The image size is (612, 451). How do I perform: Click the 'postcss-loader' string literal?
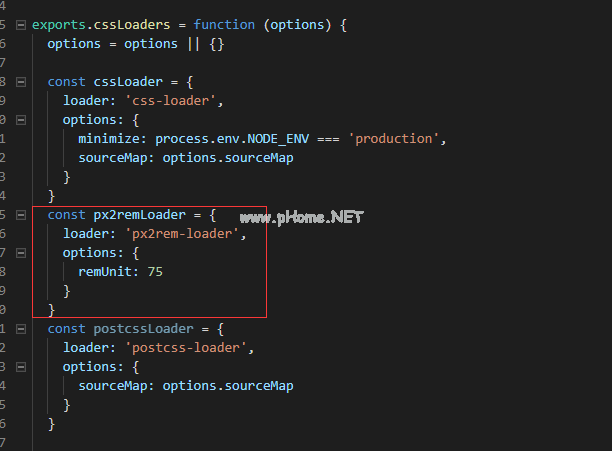189,348
